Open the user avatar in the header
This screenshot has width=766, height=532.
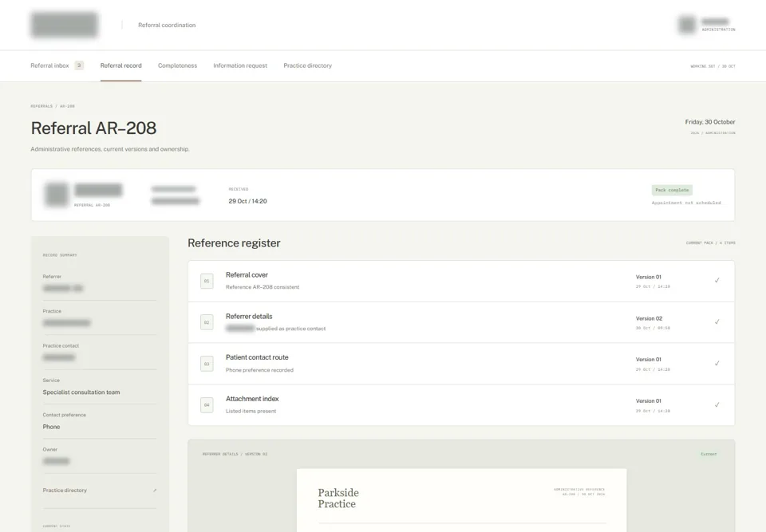[687, 25]
